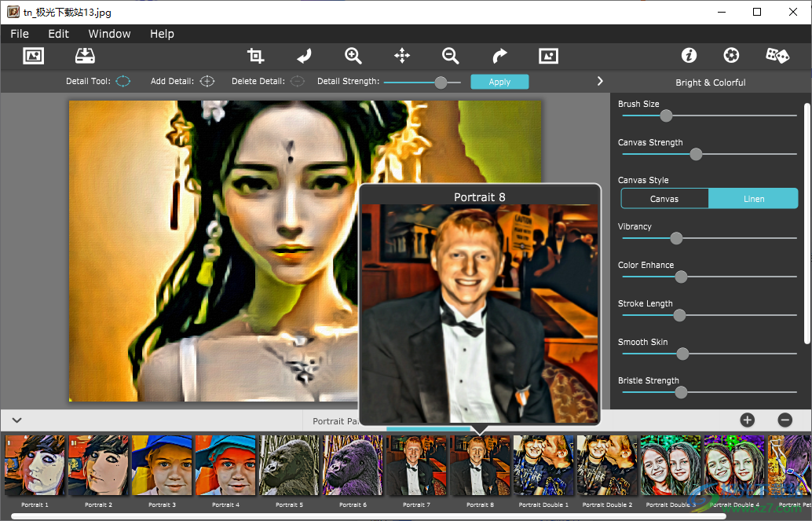Click the Zoom Out magnifier icon
The width and height of the screenshot is (812, 521).
pos(450,55)
